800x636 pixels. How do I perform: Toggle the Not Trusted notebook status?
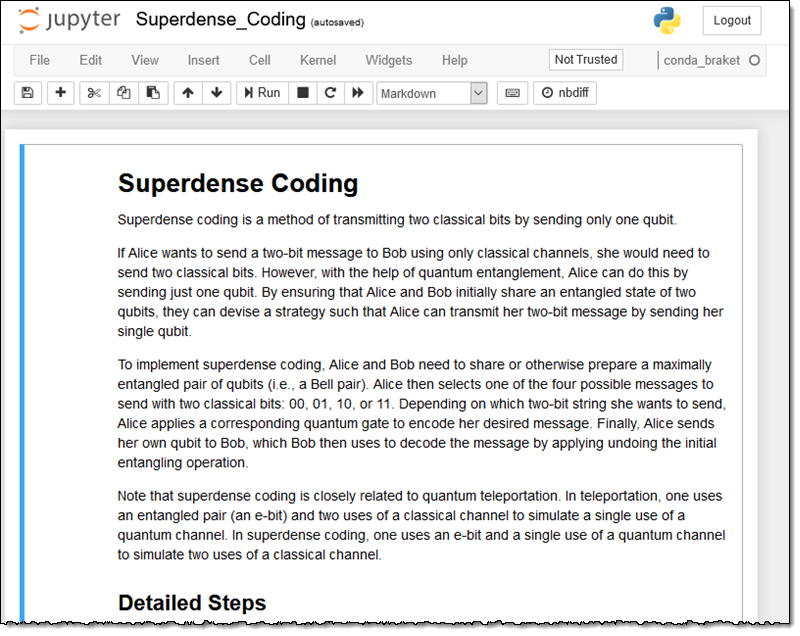pyautogui.click(x=586, y=60)
